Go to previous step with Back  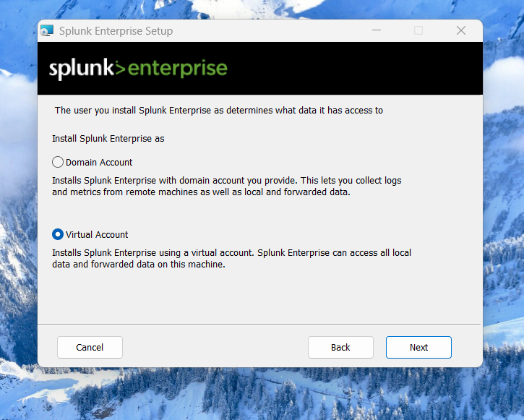(340, 348)
